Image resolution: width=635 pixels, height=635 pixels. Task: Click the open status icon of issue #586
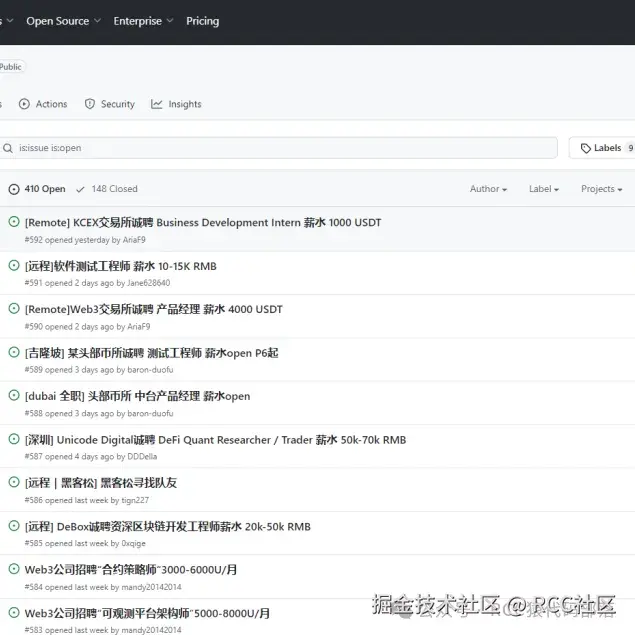click(14, 482)
